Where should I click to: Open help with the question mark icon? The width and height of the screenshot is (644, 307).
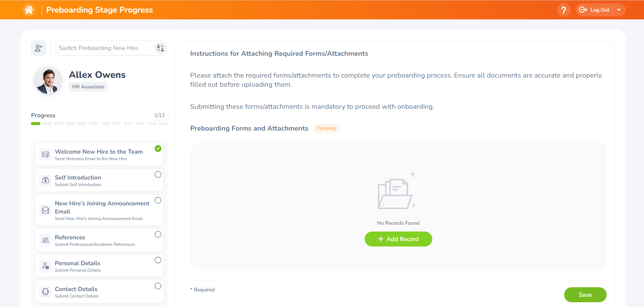[563, 10]
